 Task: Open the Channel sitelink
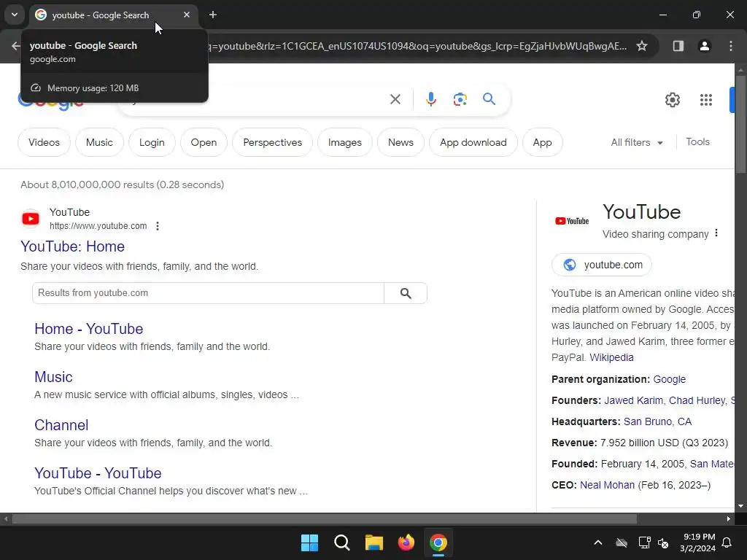(x=61, y=425)
